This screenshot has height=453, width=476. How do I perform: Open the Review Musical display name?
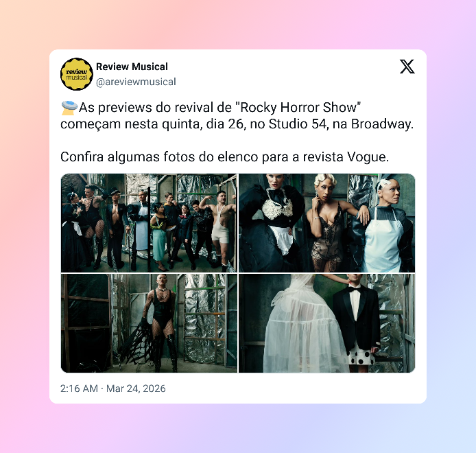[132, 67]
